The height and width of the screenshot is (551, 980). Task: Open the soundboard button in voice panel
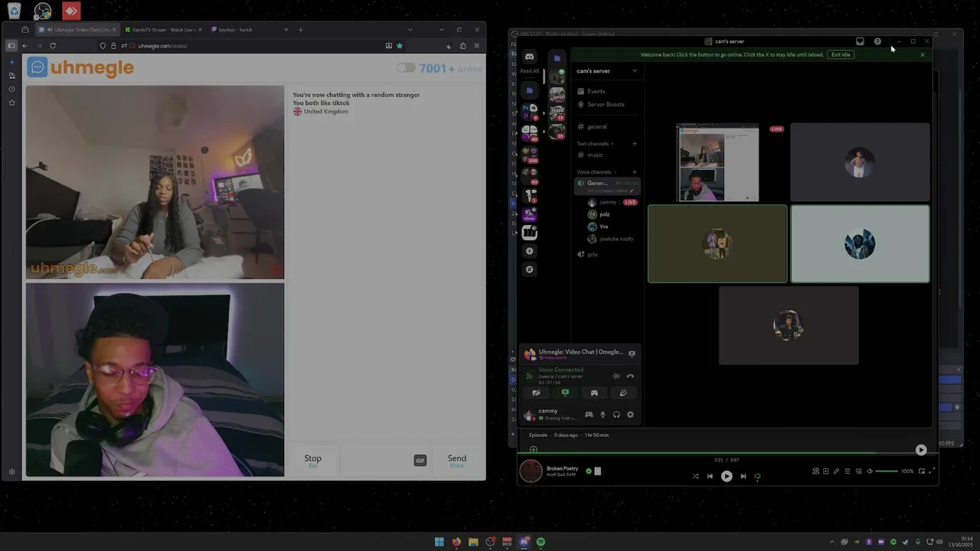623,393
